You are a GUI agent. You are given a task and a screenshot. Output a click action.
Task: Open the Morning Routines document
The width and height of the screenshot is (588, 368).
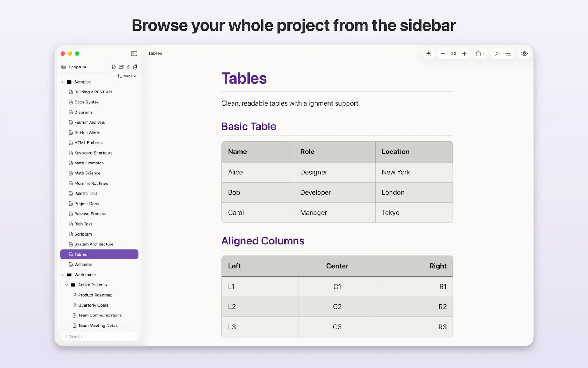tap(99, 183)
